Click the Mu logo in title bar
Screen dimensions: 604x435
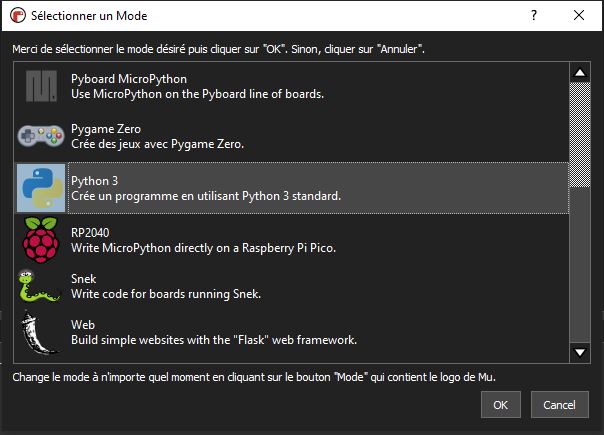(16, 17)
